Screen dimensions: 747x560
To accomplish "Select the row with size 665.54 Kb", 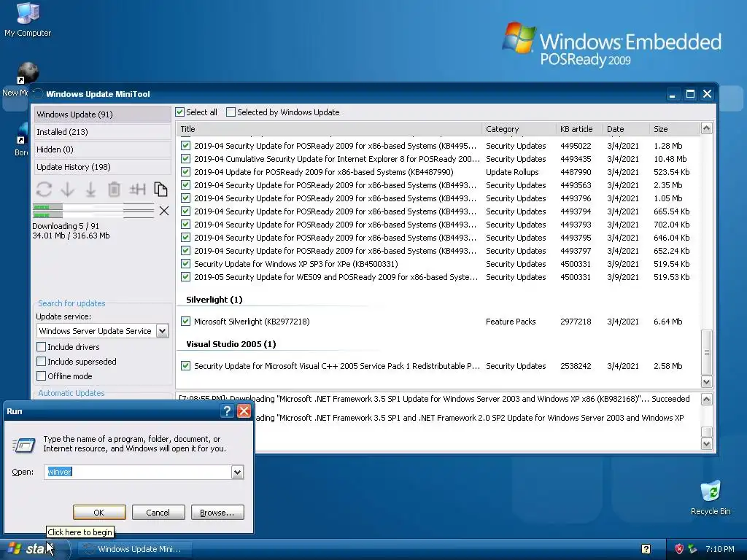I will 438,211.
